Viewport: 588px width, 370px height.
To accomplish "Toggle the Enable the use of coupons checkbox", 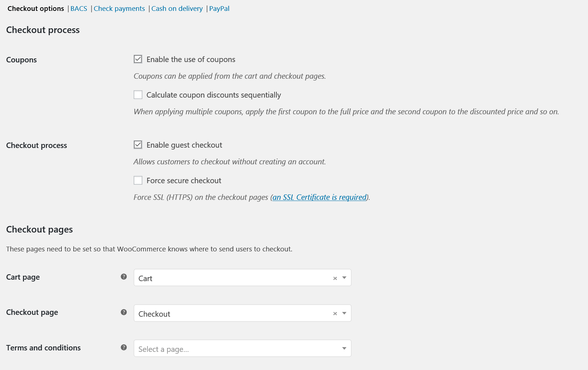I will pos(138,59).
